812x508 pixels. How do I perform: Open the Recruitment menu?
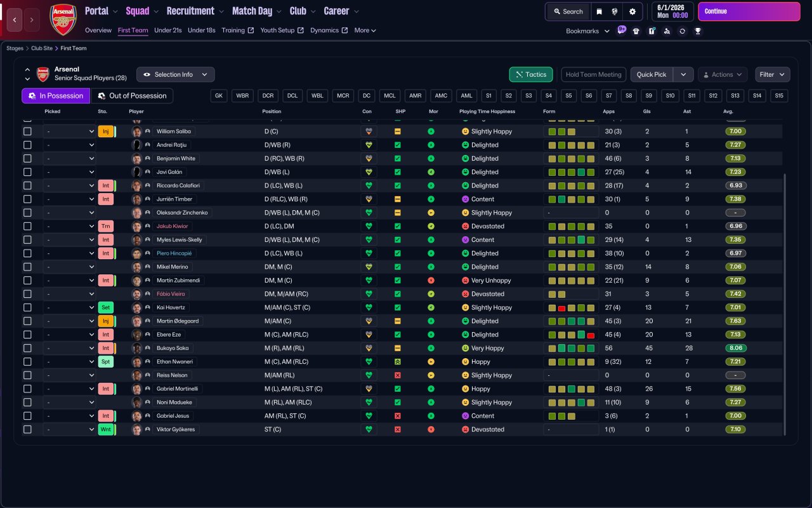195,11
